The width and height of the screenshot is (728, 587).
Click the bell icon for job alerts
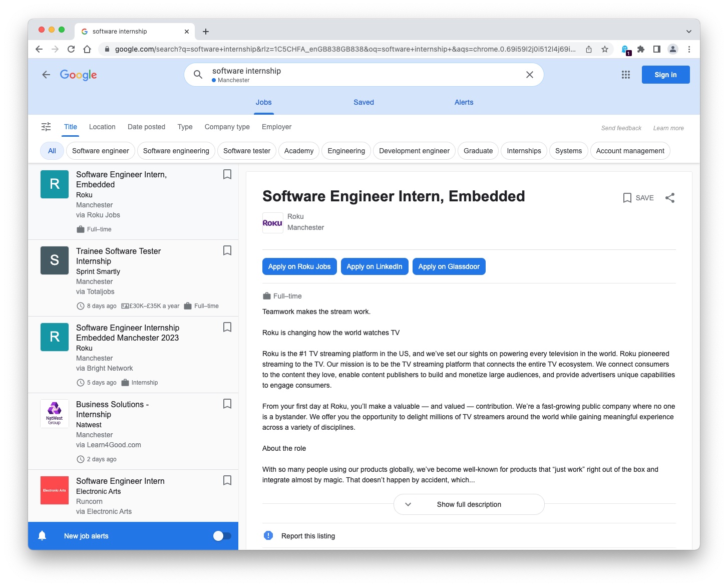click(42, 535)
